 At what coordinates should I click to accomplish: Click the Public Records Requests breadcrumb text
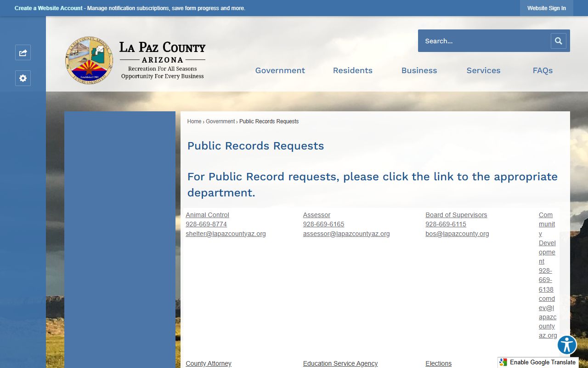point(269,121)
